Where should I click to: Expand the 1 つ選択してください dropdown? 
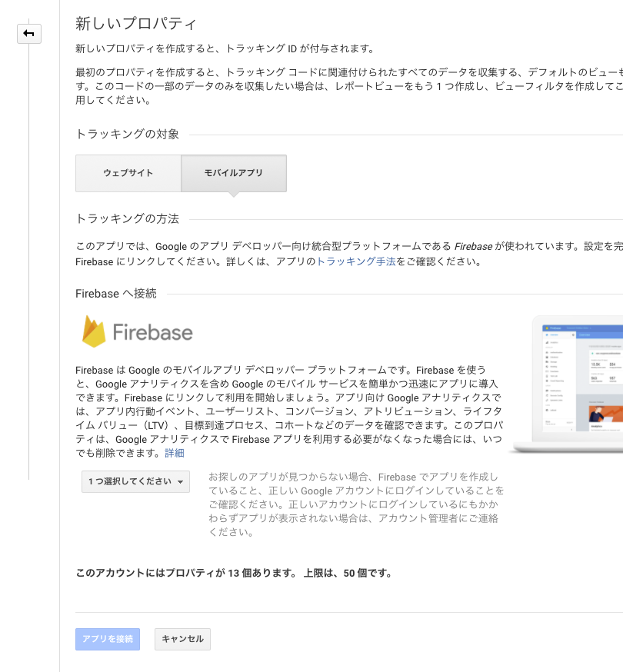pyautogui.click(x=135, y=482)
